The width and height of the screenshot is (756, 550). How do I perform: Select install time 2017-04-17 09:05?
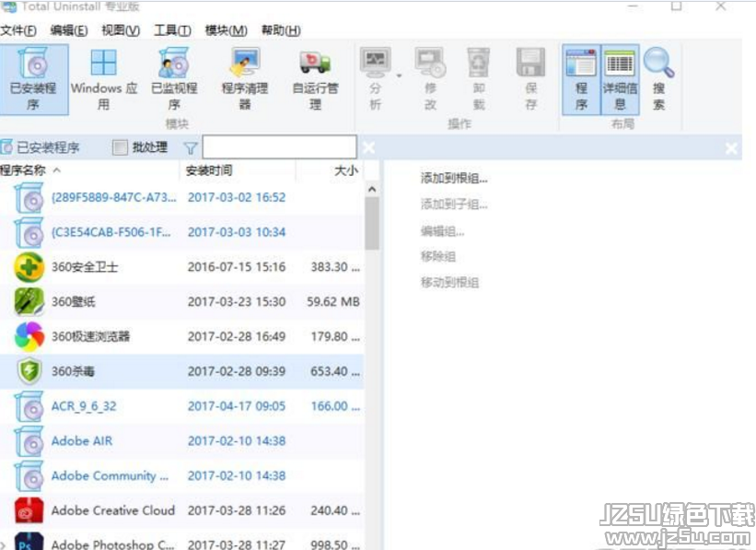point(237,406)
